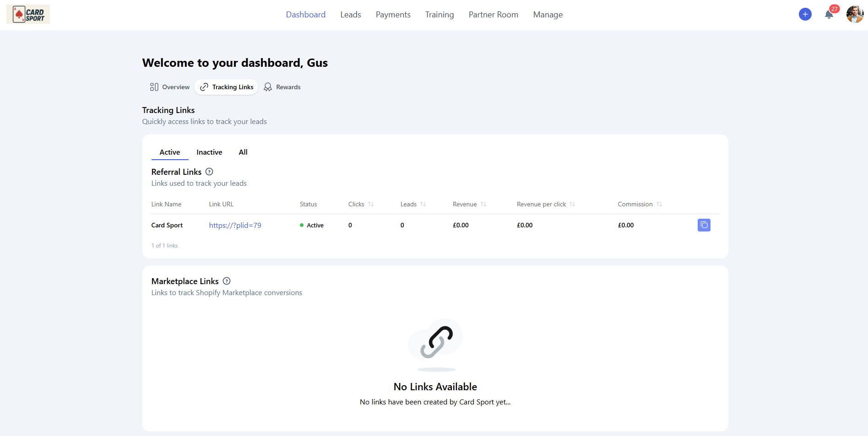Click the blue plus add button

(805, 15)
